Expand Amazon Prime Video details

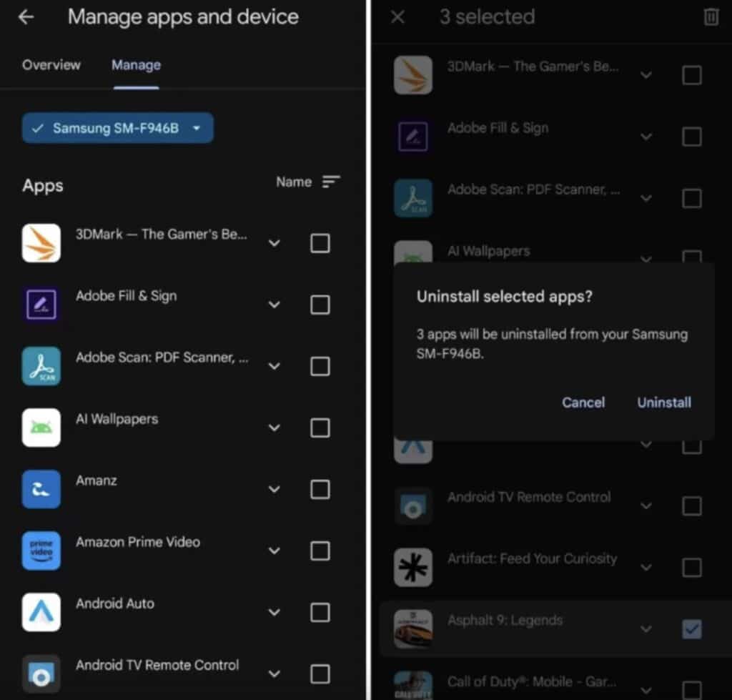click(x=274, y=551)
